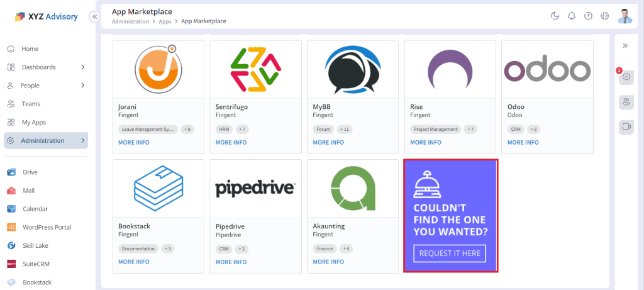This screenshot has height=290, width=644.
Task: Open the user profile avatar
Action: (x=625, y=16)
